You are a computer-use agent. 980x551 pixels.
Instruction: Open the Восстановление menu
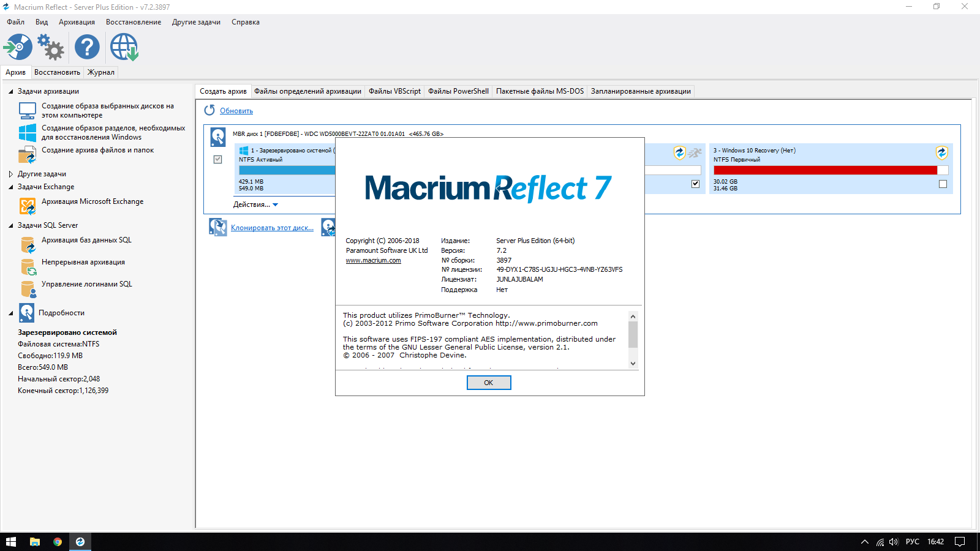coord(134,22)
